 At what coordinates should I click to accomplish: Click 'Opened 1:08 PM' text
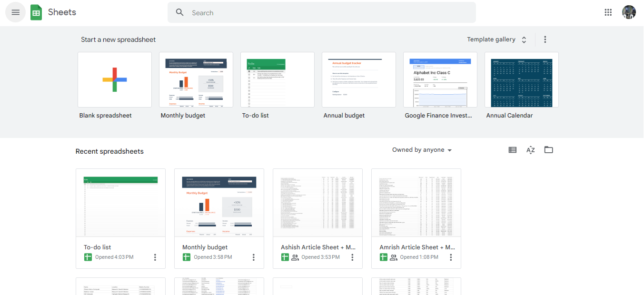click(x=419, y=257)
